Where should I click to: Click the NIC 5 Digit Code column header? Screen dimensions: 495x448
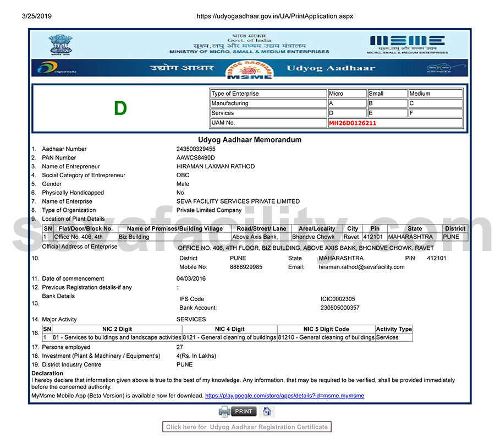pos(326,329)
